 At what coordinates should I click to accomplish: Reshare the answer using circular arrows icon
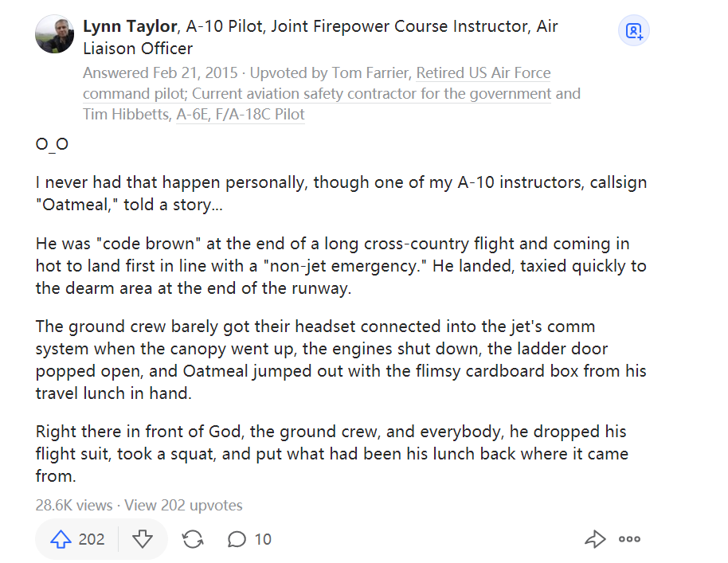(192, 539)
